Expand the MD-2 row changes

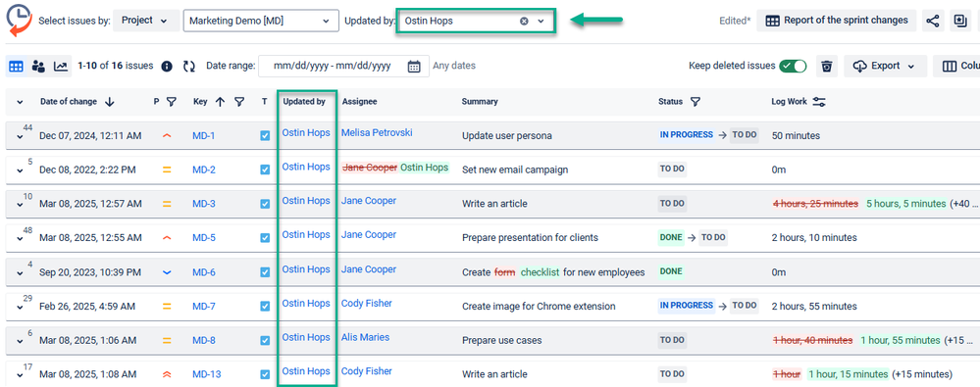click(x=20, y=171)
